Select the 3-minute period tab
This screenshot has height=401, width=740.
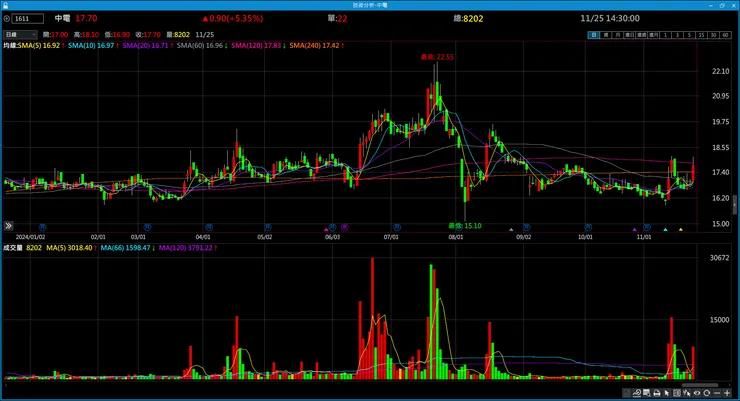[677, 35]
